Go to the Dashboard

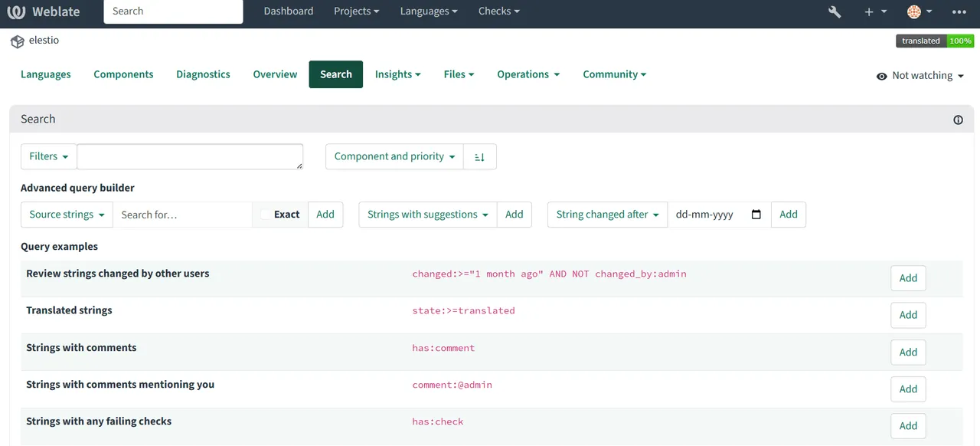289,11
